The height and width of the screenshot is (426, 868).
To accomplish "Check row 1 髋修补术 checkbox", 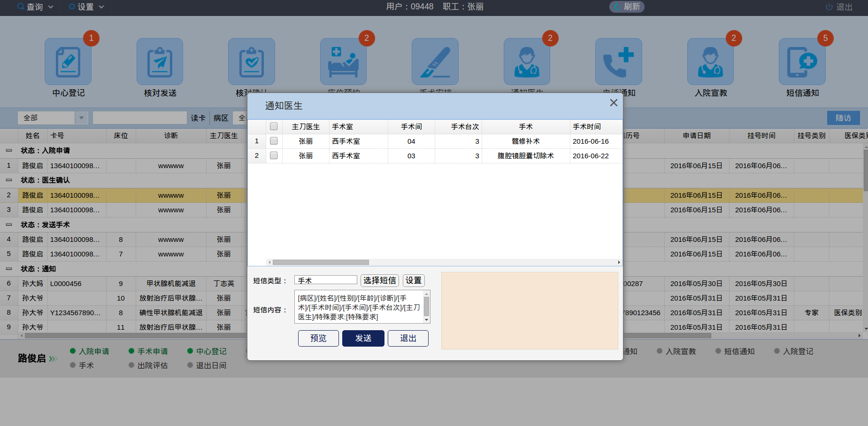I will pyautogui.click(x=274, y=141).
